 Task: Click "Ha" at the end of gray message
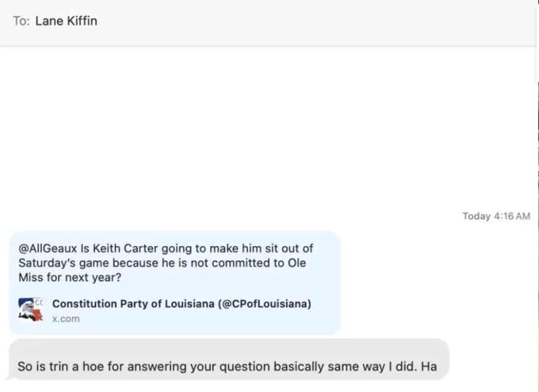pyautogui.click(x=429, y=366)
